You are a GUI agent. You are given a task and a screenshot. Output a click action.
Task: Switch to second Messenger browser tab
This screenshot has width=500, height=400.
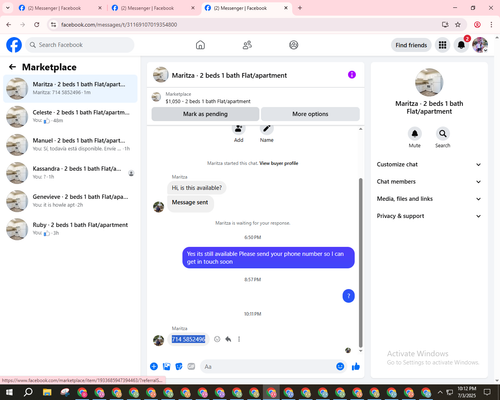coord(152,8)
